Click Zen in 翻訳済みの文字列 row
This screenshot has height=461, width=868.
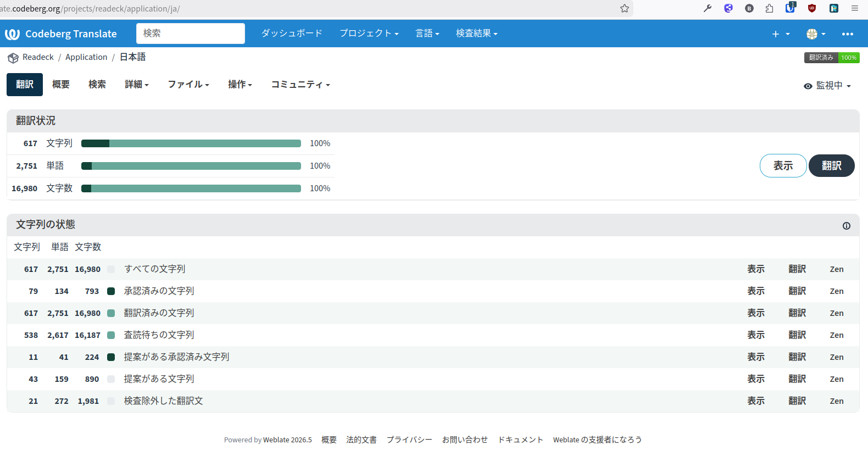(837, 313)
